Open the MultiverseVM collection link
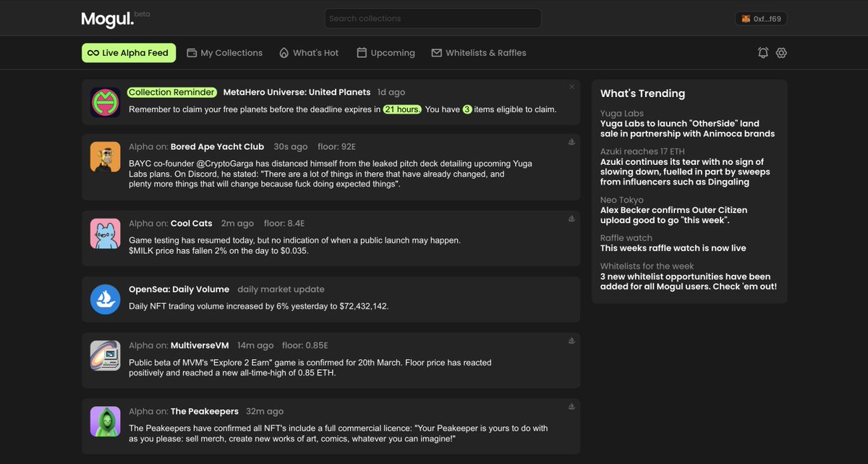Screen dimensions: 868x464 [x=199, y=345]
